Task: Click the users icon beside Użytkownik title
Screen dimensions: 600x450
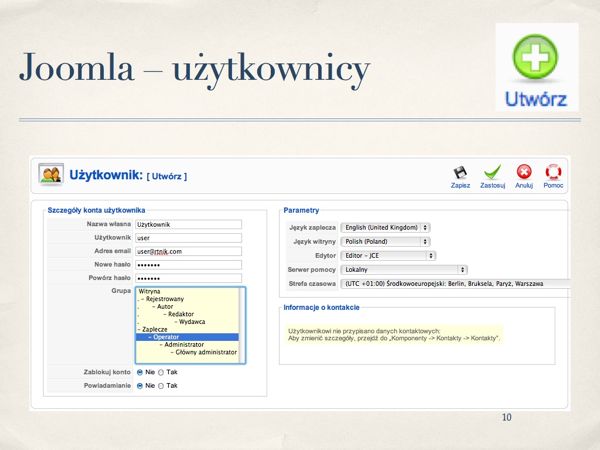Action: click(x=51, y=175)
